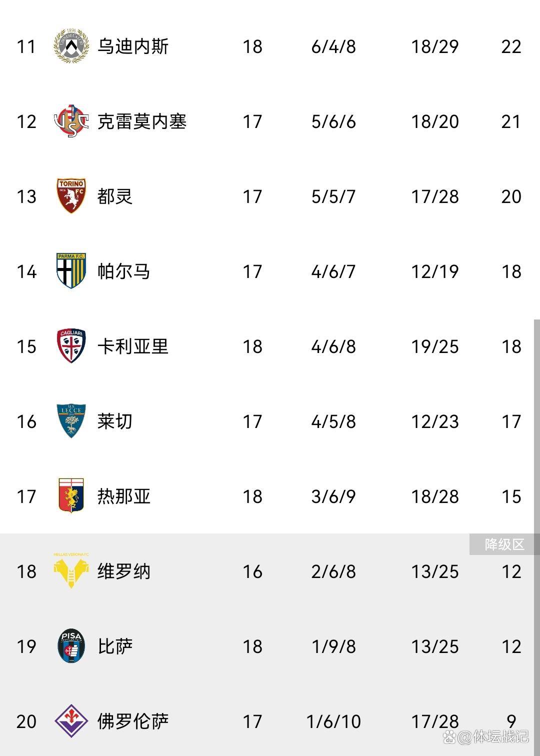Open team name 佛罗伦萨

tap(132, 721)
